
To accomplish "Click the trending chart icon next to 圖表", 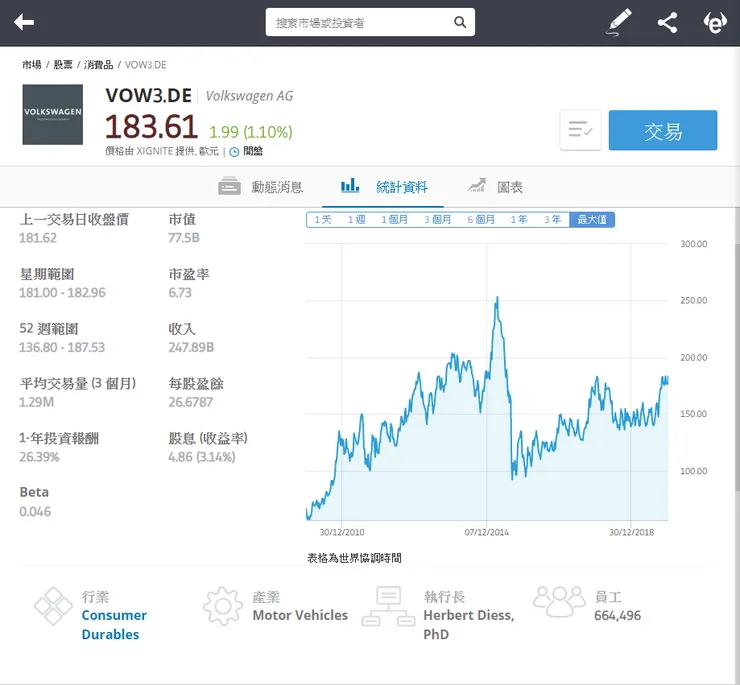I will coord(476,185).
